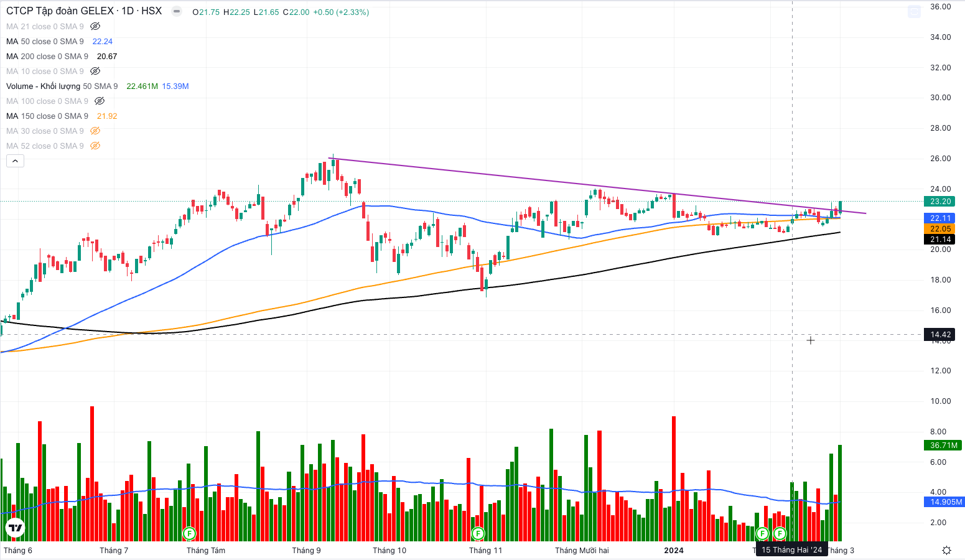The image size is (965, 560).
Task: Click the faint fullscreen chart button
Action: 914,11
